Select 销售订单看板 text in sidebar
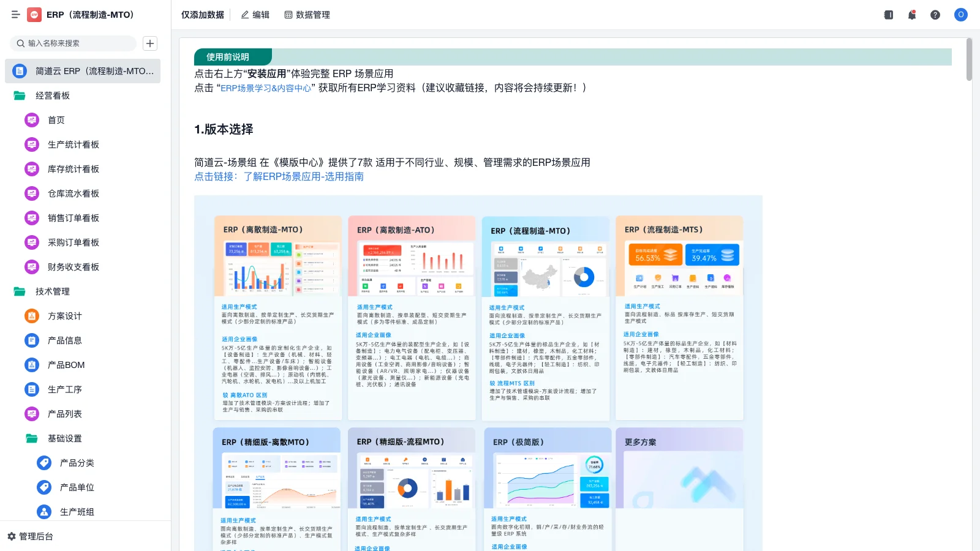The width and height of the screenshot is (980, 551). (x=73, y=218)
